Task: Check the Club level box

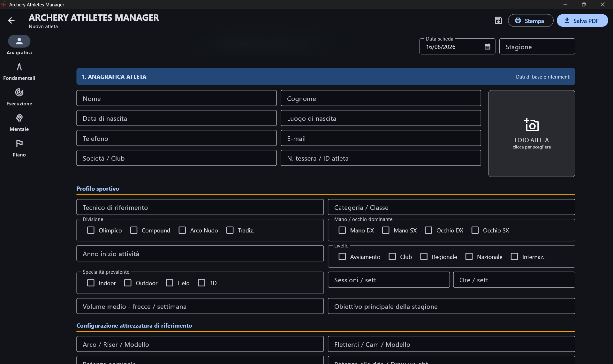Action: click(392, 257)
